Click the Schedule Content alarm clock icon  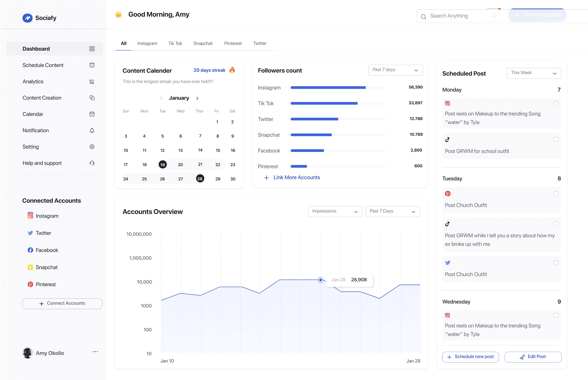click(x=92, y=65)
